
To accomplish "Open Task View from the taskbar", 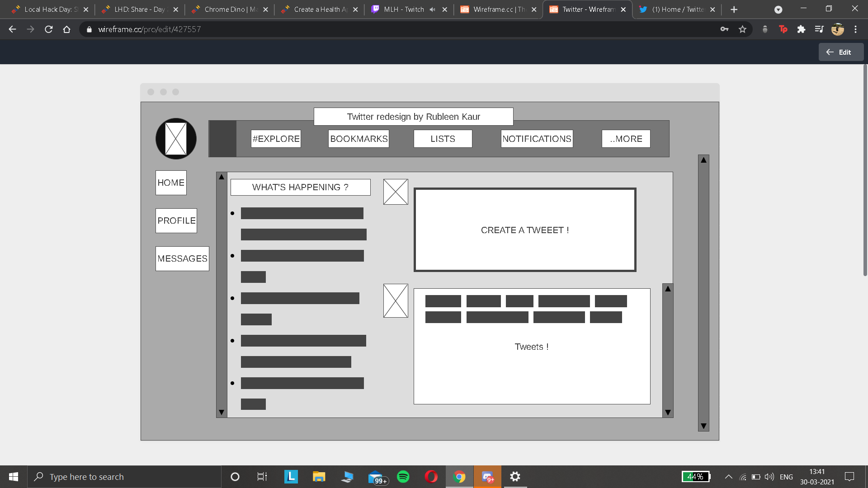I will tap(262, 477).
